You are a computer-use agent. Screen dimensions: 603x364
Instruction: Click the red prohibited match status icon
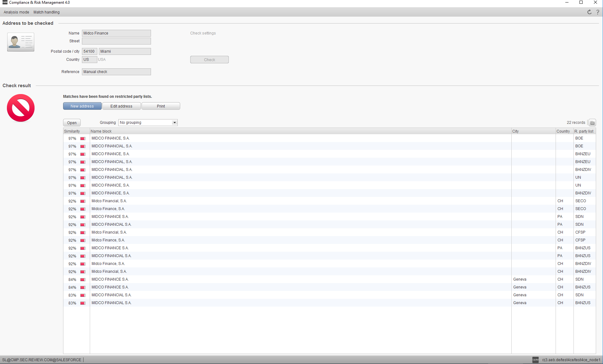pyautogui.click(x=21, y=108)
